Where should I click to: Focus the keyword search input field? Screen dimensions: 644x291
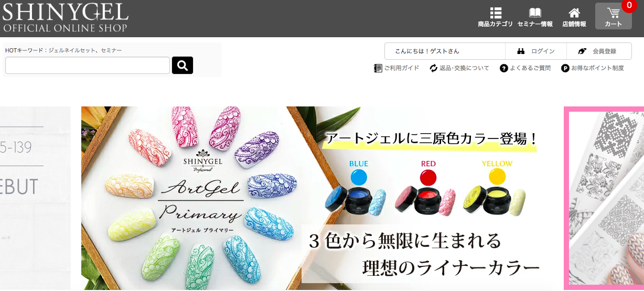click(x=88, y=65)
